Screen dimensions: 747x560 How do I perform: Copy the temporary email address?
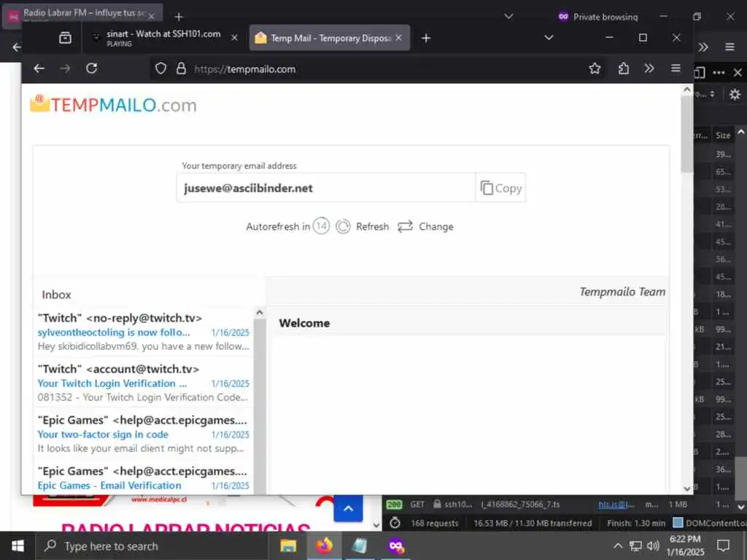[x=500, y=187]
